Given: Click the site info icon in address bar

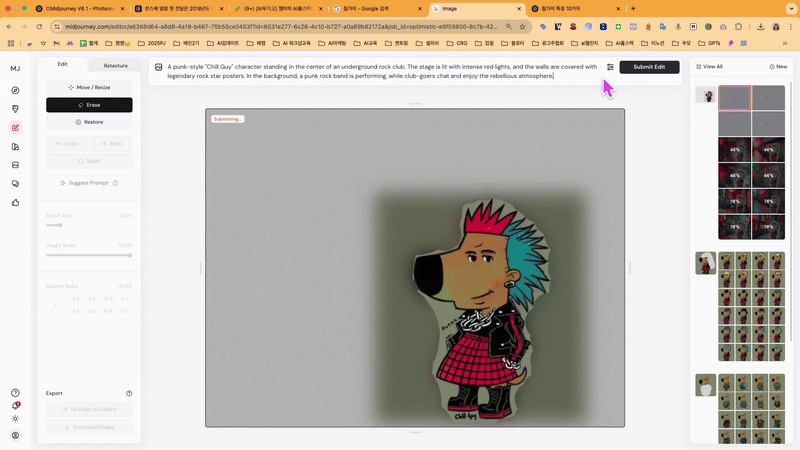Looking at the screenshot, I should (57, 27).
